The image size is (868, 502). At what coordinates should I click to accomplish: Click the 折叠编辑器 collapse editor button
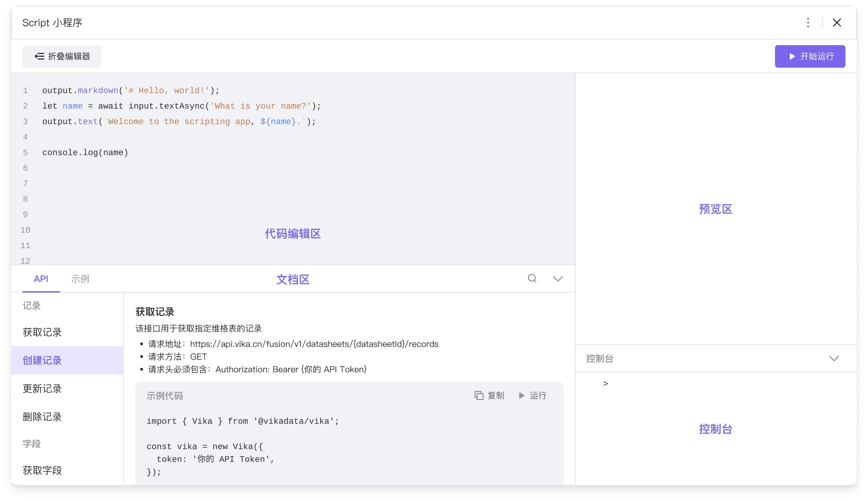click(62, 56)
